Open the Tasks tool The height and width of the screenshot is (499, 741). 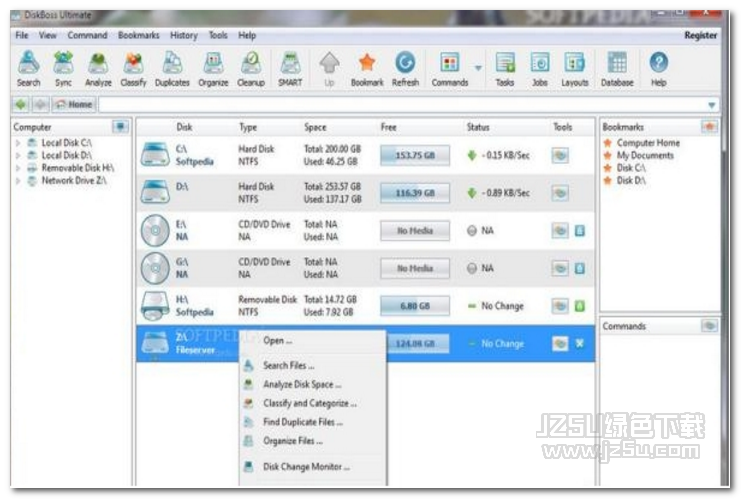pos(505,69)
